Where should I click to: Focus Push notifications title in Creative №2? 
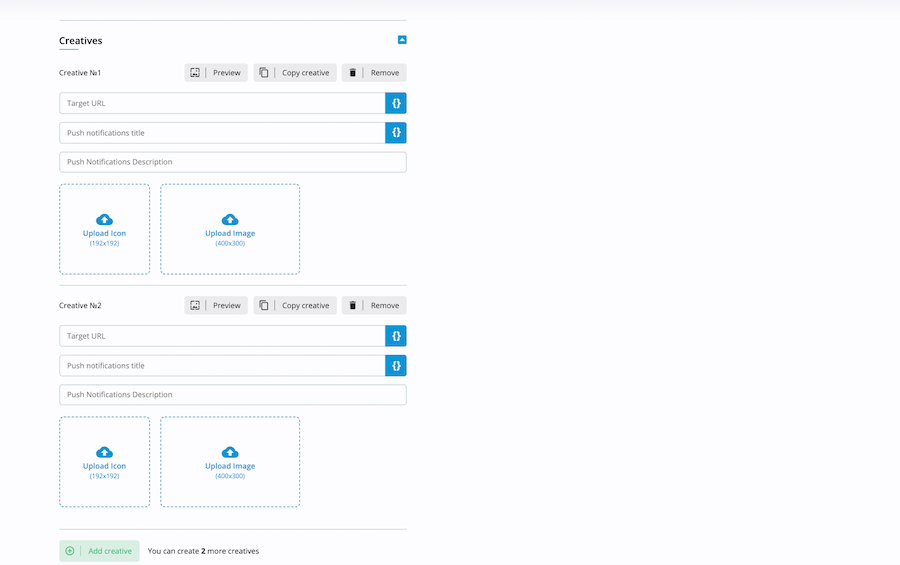(222, 366)
